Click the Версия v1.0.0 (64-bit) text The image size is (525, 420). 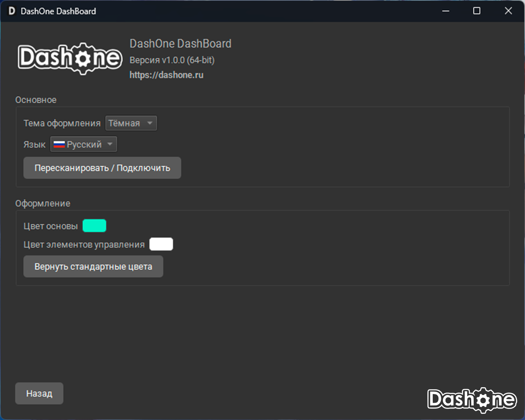tap(172, 60)
